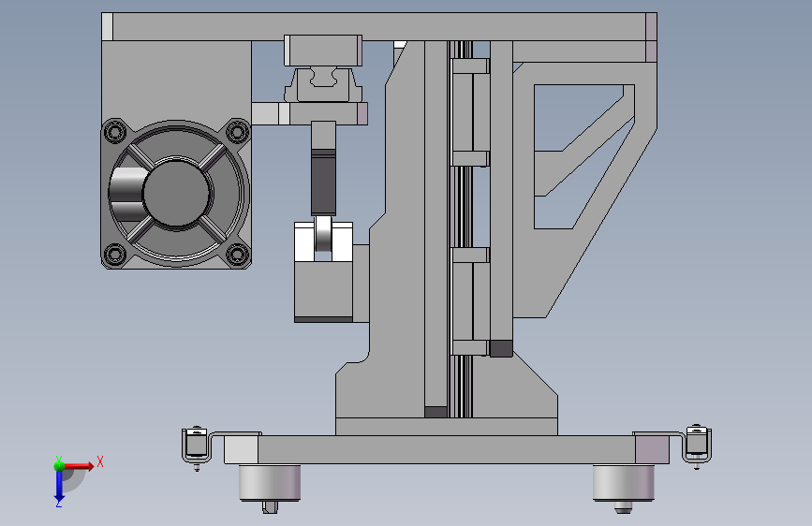
Task: Select the top-left mounting screw on the motor
Action: coord(115,131)
